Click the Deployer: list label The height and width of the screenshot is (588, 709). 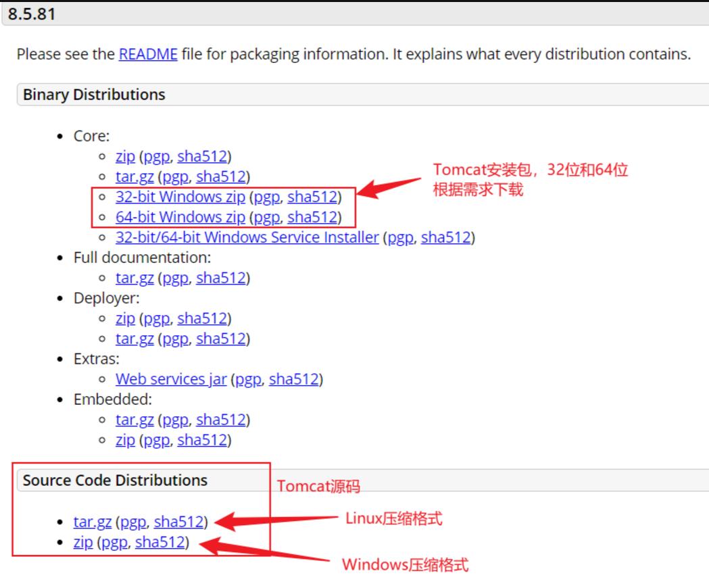point(107,299)
